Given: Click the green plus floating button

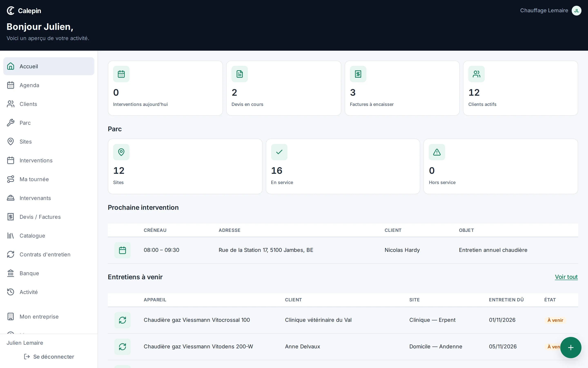Looking at the screenshot, I should (x=570, y=347).
